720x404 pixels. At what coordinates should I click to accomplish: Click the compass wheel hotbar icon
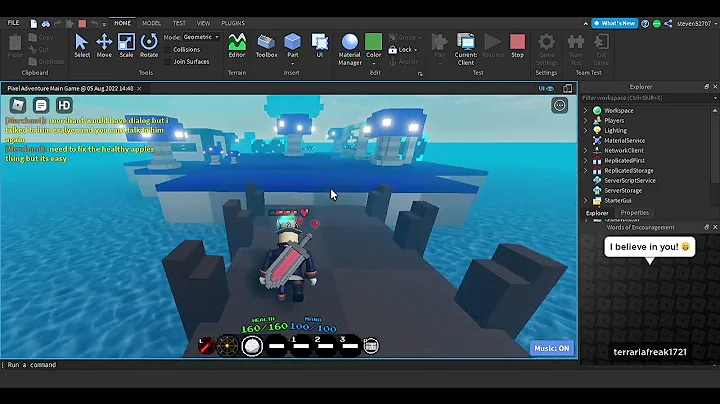pyautogui.click(x=227, y=346)
